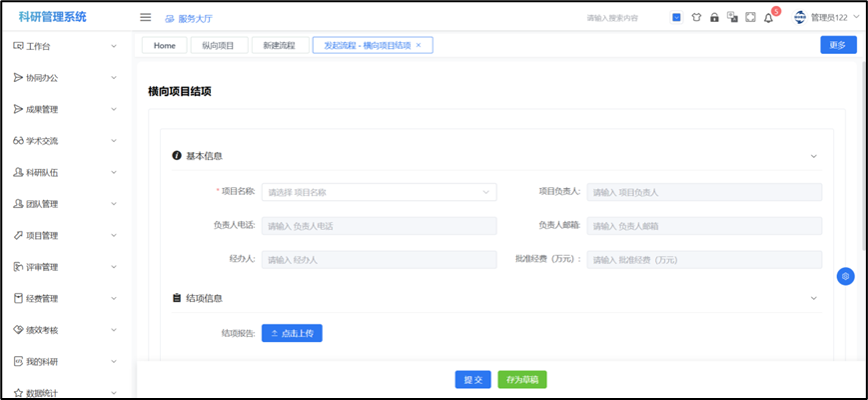Image resolution: width=868 pixels, height=400 pixels.
Task: Click the 存为草稿 button
Action: 522,380
